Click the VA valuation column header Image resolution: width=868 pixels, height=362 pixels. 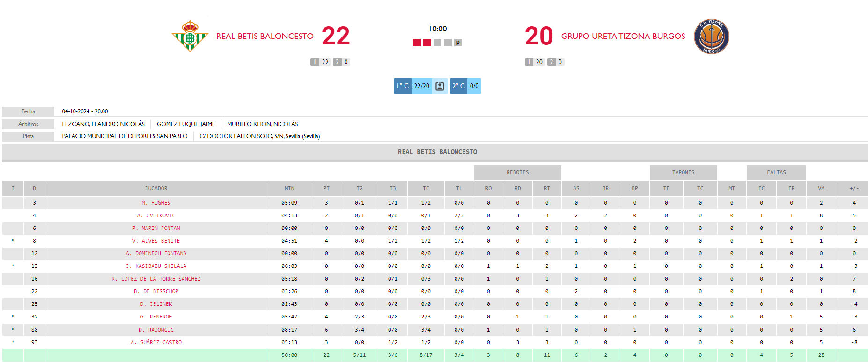821,188
